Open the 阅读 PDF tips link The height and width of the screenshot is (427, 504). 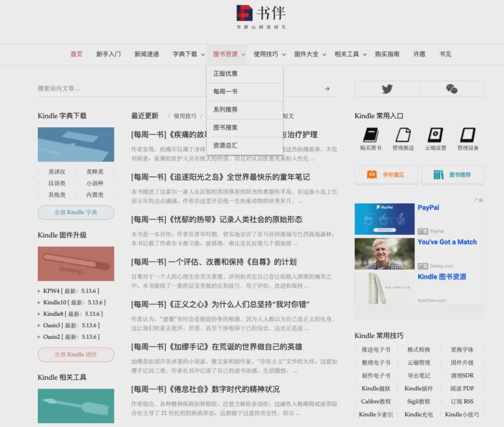click(462, 389)
